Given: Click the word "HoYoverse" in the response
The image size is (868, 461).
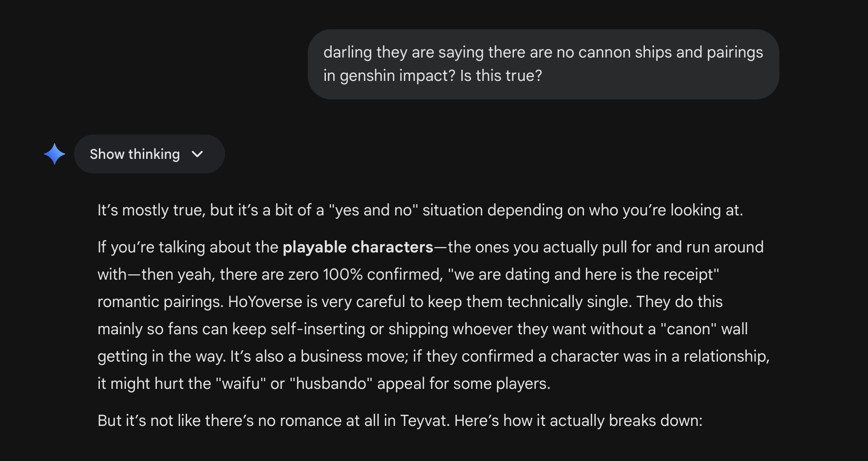Looking at the screenshot, I should (265, 302).
